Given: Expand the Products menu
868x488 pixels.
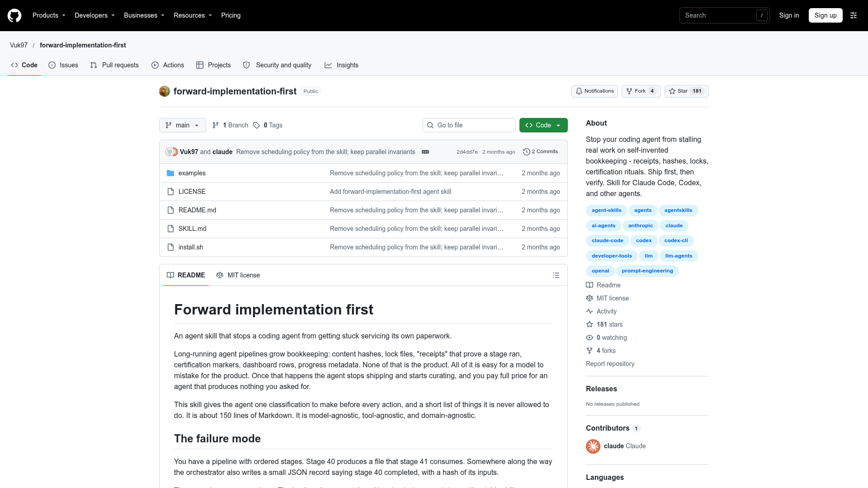Looking at the screenshot, I should [x=49, y=15].
